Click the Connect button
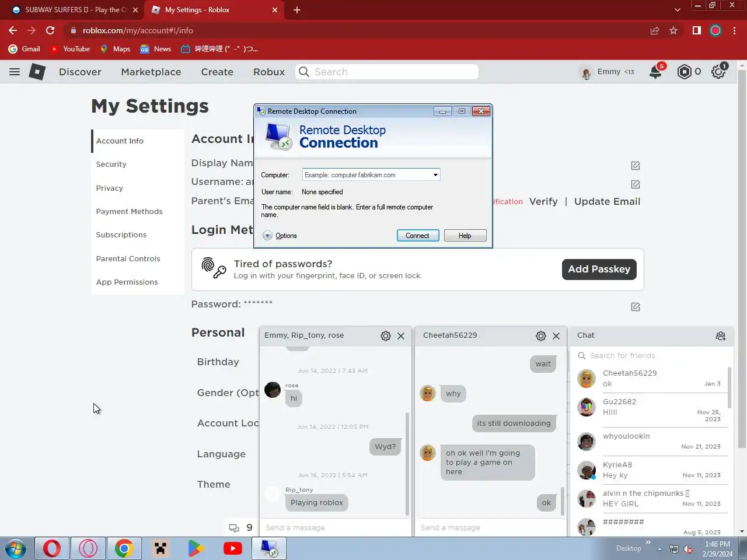 point(418,236)
